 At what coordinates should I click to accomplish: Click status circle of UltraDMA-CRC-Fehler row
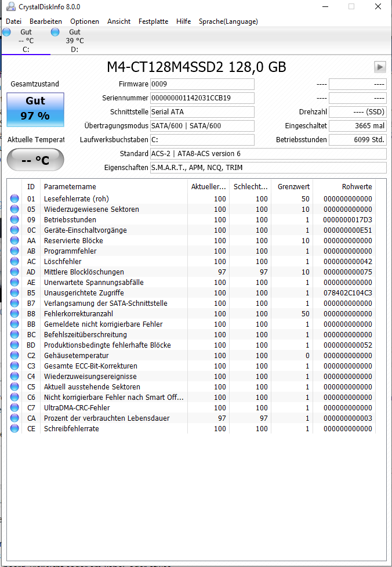[x=14, y=407]
